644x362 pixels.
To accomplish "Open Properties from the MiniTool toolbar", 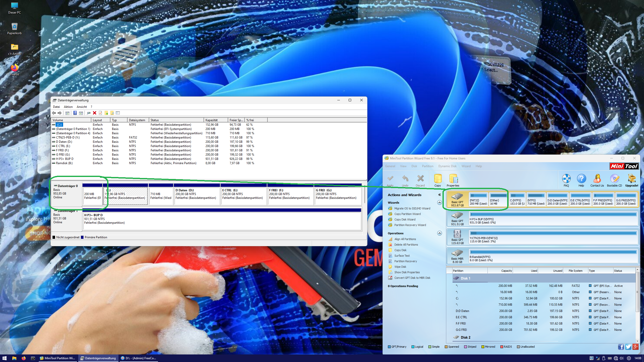I will tap(453, 179).
